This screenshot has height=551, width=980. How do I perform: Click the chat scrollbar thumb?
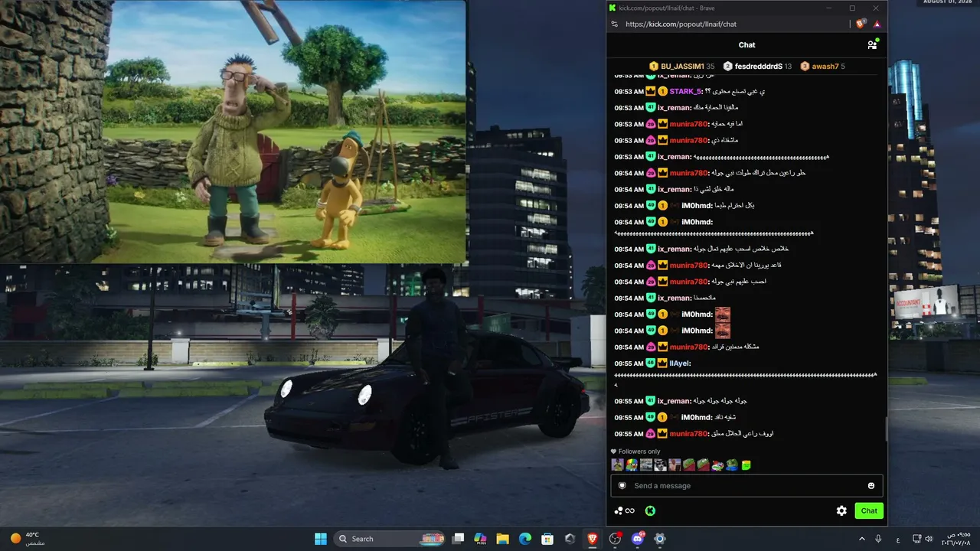(x=886, y=429)
